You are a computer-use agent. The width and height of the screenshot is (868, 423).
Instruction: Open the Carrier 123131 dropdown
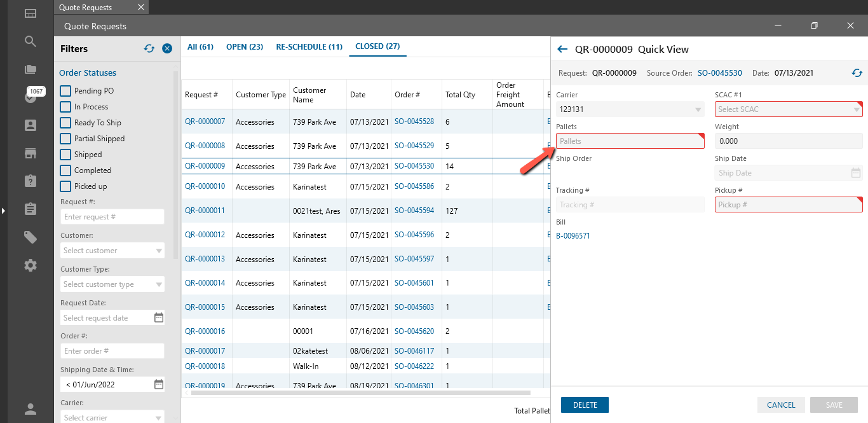(x=630, y=109)
